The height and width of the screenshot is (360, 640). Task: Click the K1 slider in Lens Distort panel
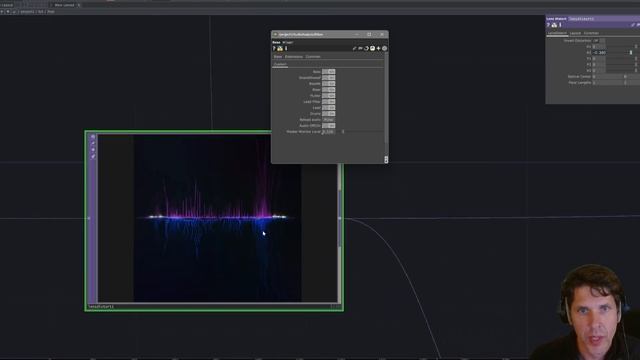623,47
